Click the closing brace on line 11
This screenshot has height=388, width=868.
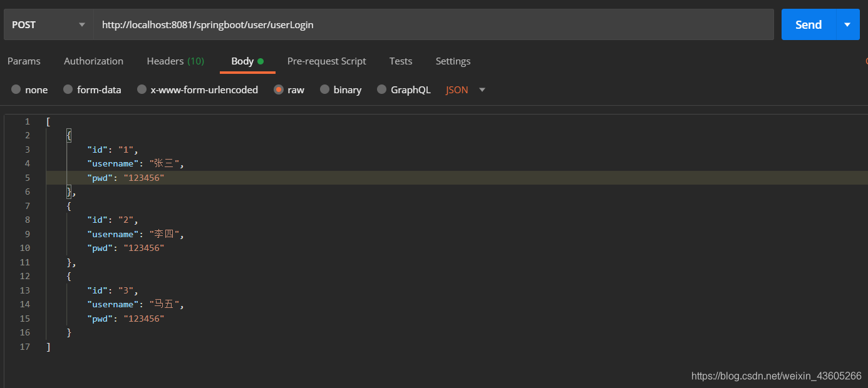pos(69,262)
